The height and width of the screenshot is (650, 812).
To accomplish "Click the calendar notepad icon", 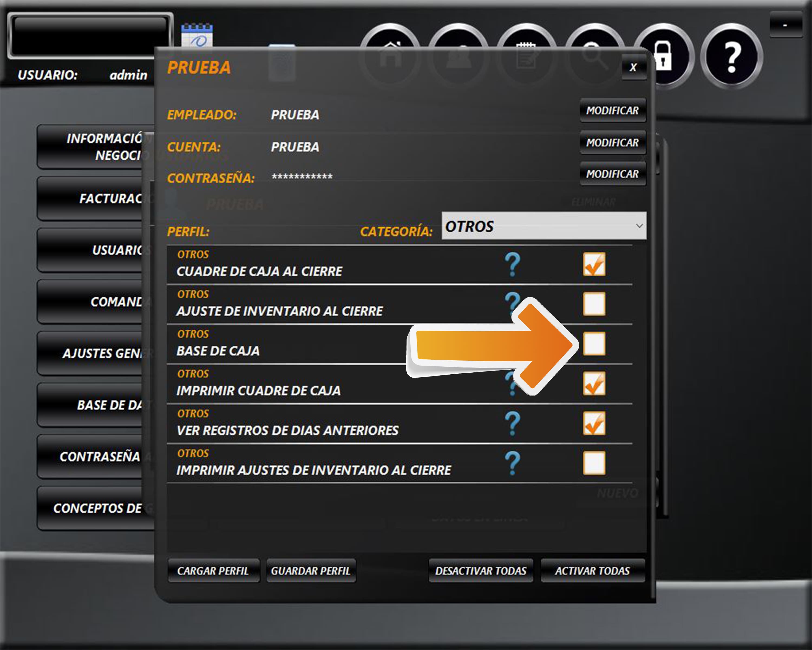I will pos(197,35).
